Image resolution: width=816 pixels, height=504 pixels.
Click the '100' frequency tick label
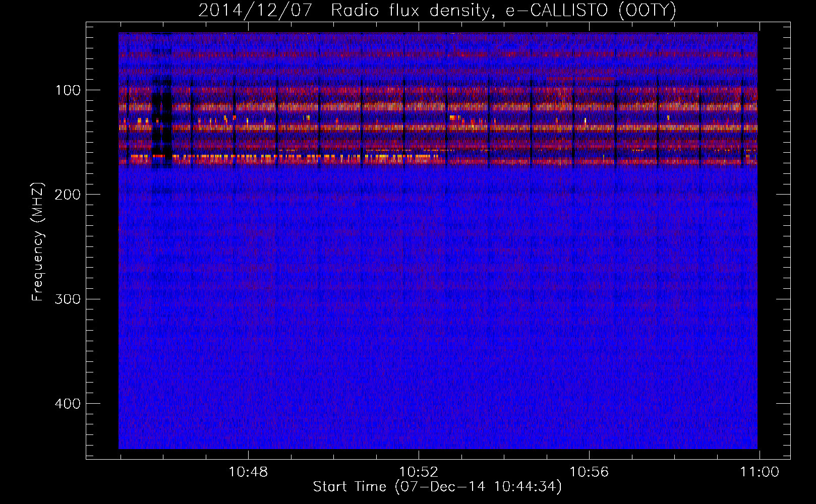pos(68,90)
